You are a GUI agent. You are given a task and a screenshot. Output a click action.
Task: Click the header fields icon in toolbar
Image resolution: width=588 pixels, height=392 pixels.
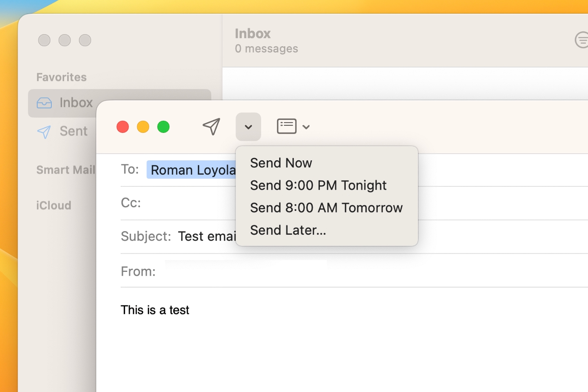pyautogui.click(x=286, y=126)
